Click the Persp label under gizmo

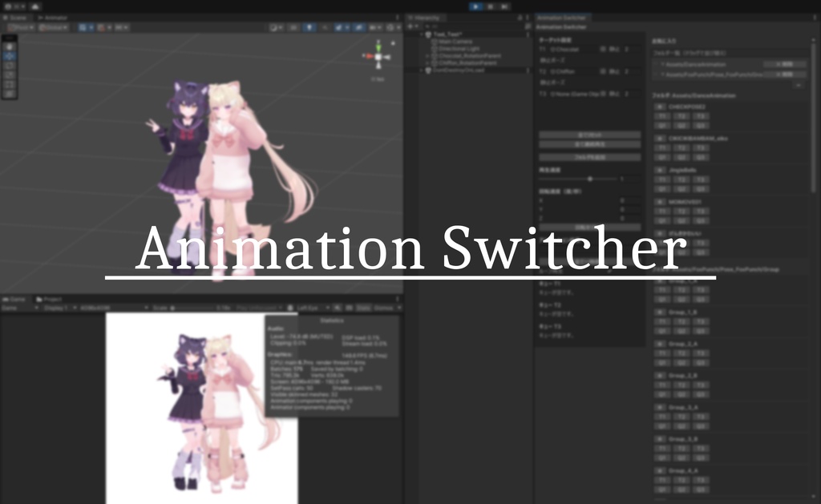point(378,79)
